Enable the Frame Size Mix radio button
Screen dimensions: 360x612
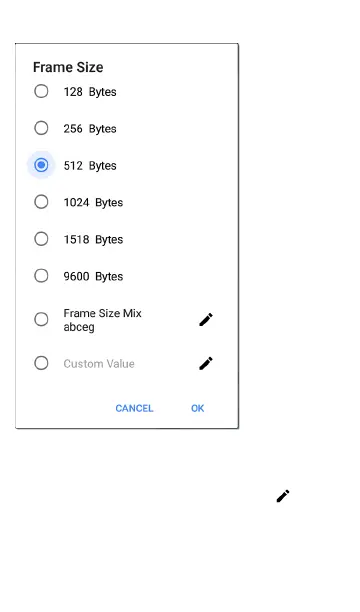click(x=41, y=319)
